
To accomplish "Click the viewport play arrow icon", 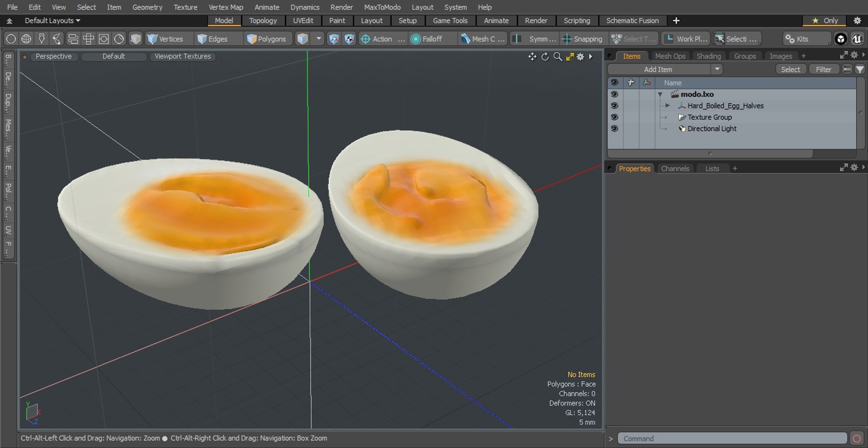I will coord(590,57).
